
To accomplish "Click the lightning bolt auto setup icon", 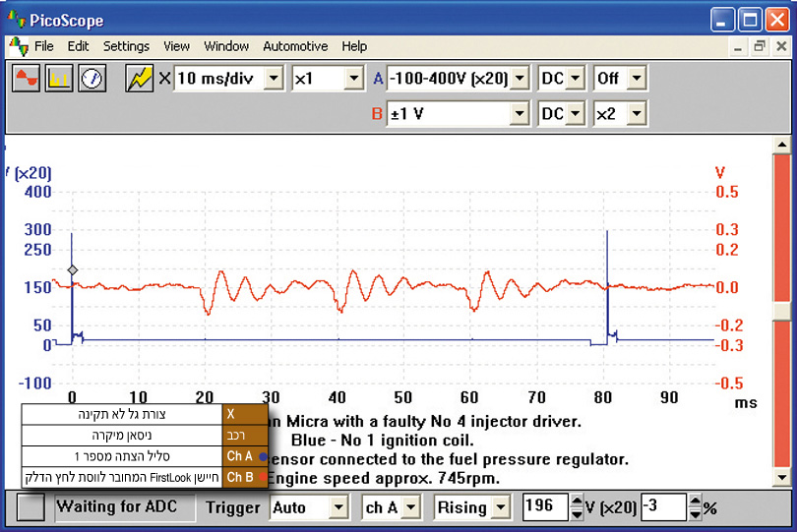I will click(x=140, y=79).
